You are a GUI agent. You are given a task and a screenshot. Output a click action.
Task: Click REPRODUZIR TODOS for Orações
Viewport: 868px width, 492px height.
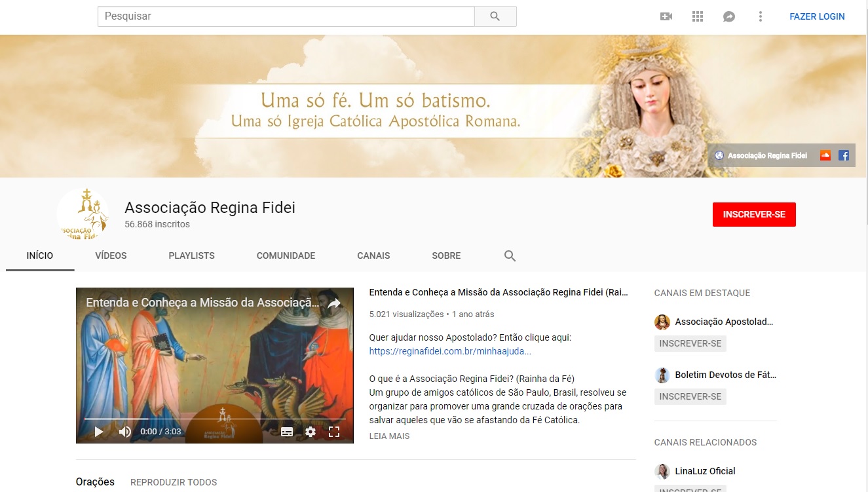174,482
